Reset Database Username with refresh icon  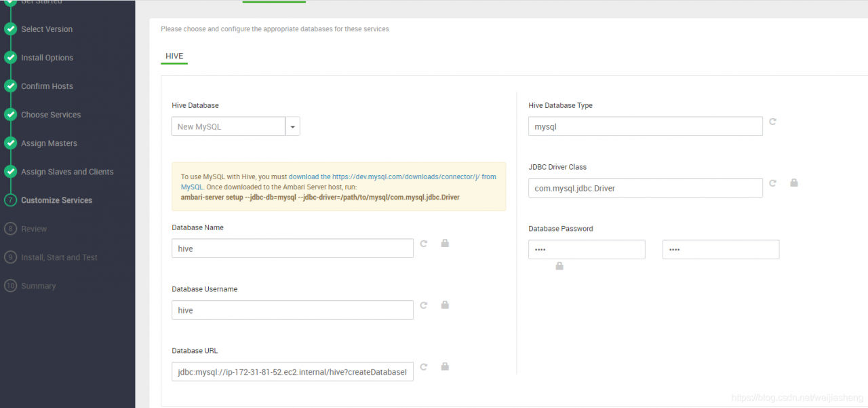point(424,305)
